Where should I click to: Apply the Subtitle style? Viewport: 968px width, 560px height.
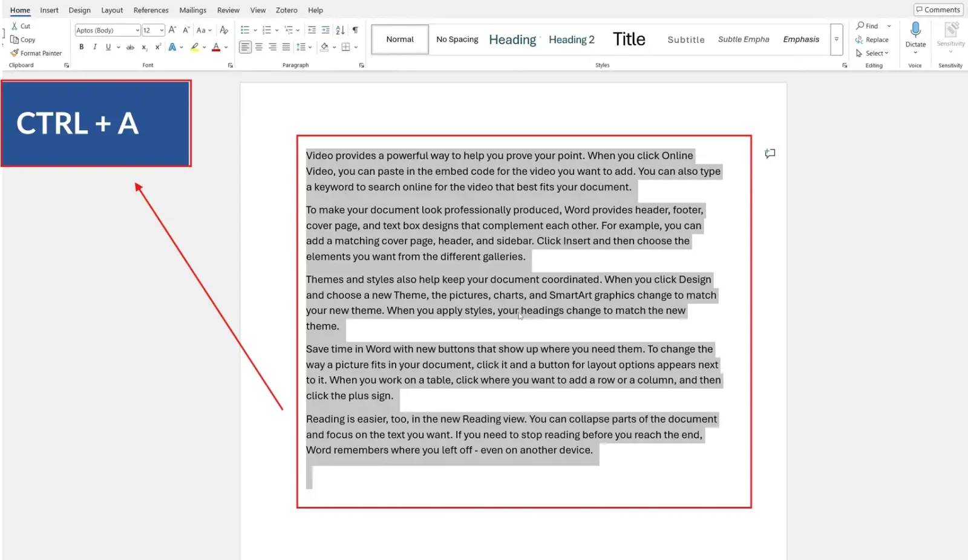pos(686,39)
